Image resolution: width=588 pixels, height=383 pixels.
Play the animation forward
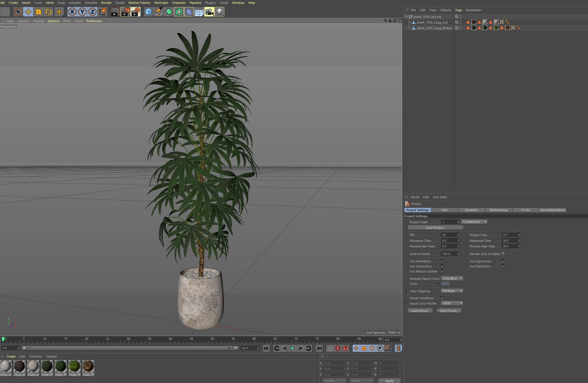tap(293, 348)
